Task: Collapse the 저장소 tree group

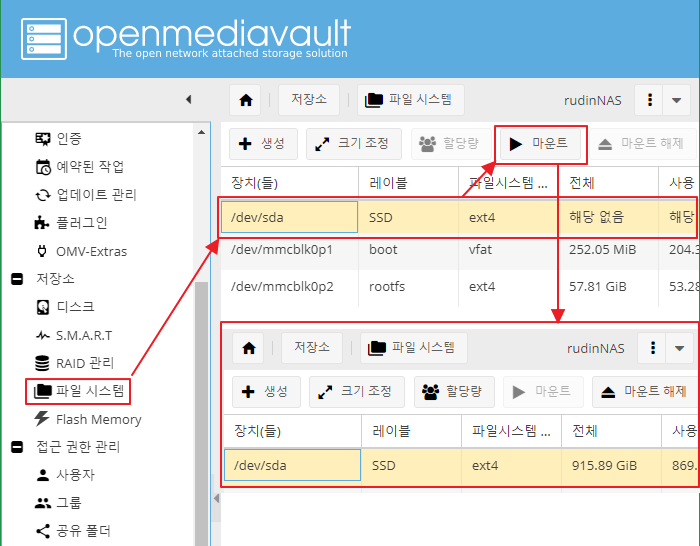Action: (x=17, y=279)
